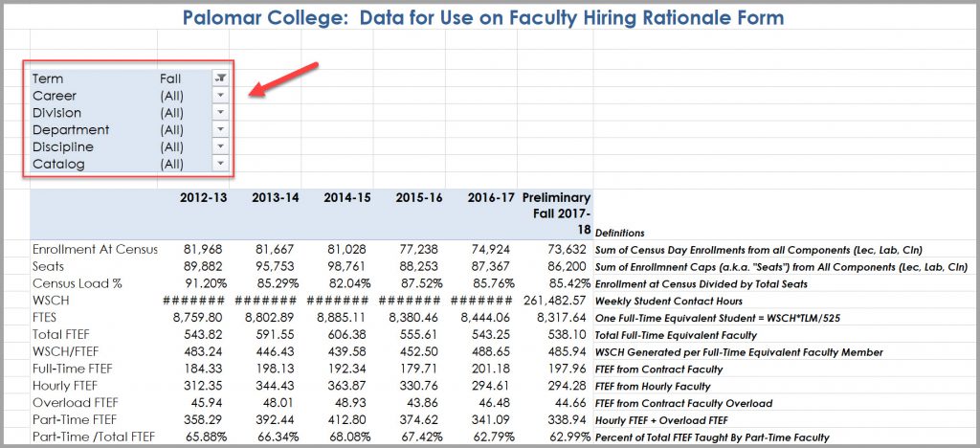The image size is (980, 448).
Task: Select the WSCH/FTEF row label
Action: tap(66, 351)
